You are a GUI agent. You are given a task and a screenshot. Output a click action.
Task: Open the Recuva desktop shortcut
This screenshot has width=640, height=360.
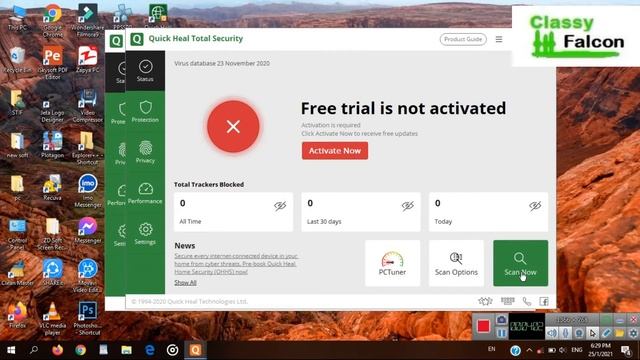click(x=52, y=188)
